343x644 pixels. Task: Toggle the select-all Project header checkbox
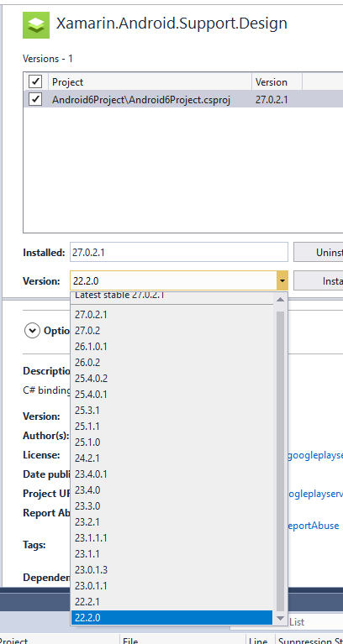click(35, 81)
